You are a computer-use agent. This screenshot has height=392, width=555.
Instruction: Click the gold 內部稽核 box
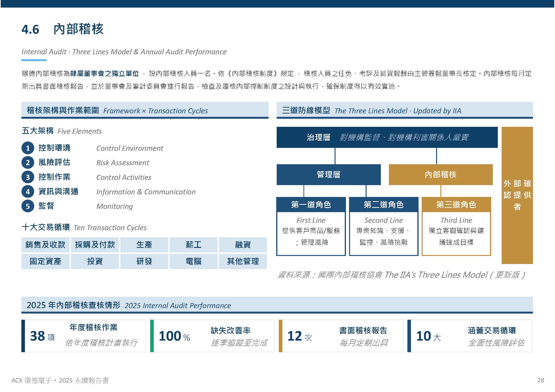(441, 175)
